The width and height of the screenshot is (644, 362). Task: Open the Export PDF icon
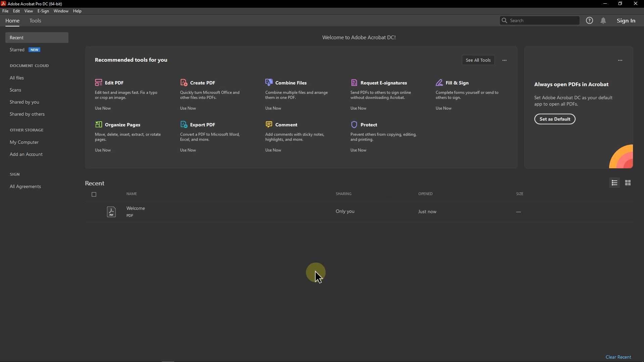183,124
